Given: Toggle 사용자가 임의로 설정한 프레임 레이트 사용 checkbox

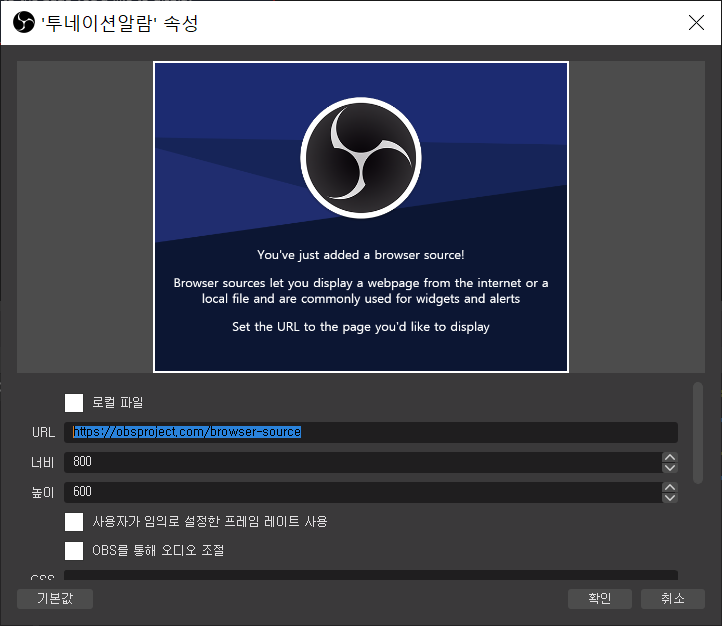Looking at the screenshot, I should [74, 522].
